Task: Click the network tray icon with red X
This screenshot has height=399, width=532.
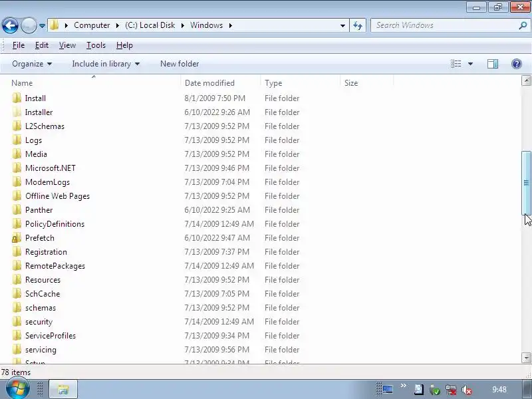Action: coord(451,390)
